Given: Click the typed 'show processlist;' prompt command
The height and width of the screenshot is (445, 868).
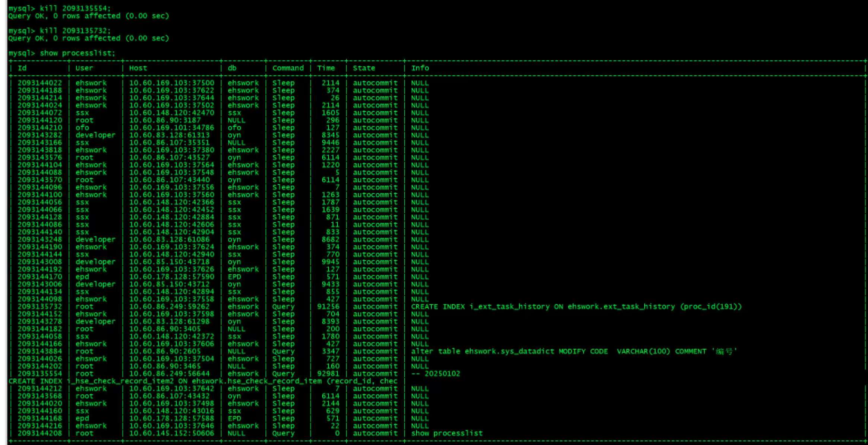Looking at the screenshot, I should tap(77, 53).
